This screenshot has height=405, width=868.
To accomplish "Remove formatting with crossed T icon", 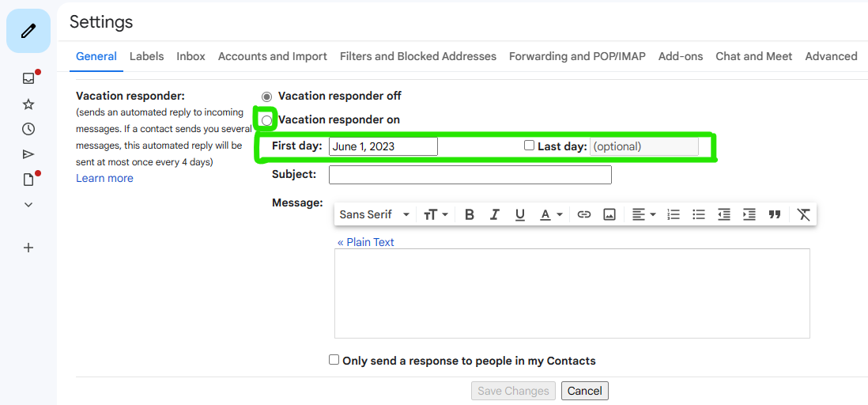I will (803, 214).
